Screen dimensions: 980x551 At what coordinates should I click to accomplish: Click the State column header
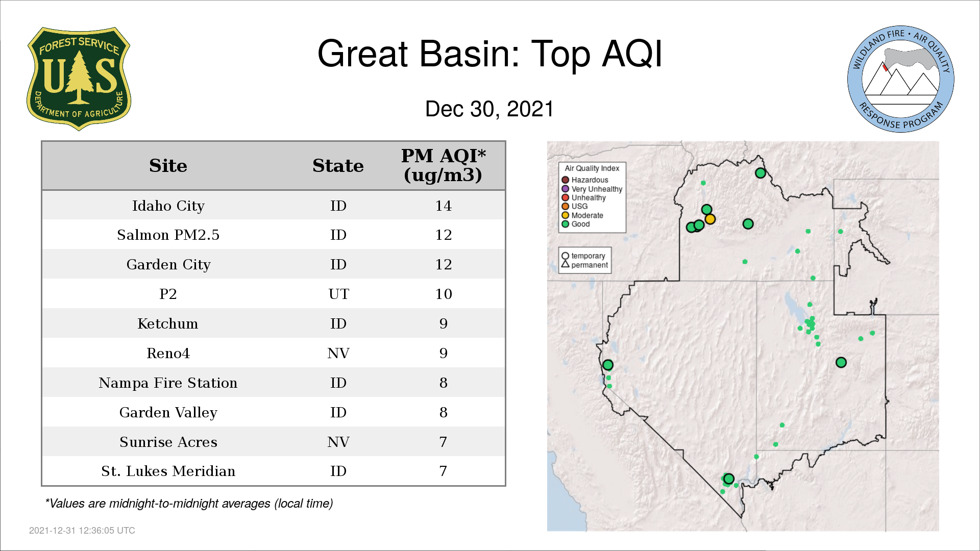338,165
